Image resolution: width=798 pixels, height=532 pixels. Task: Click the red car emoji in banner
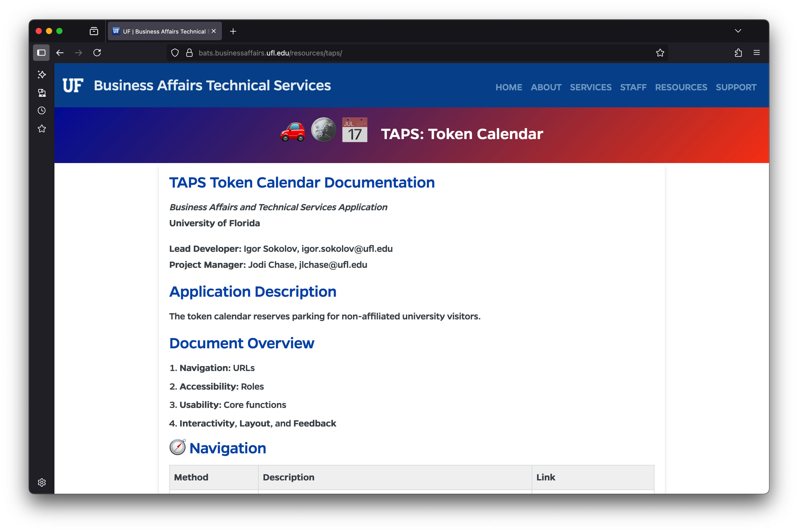(293, 131)
